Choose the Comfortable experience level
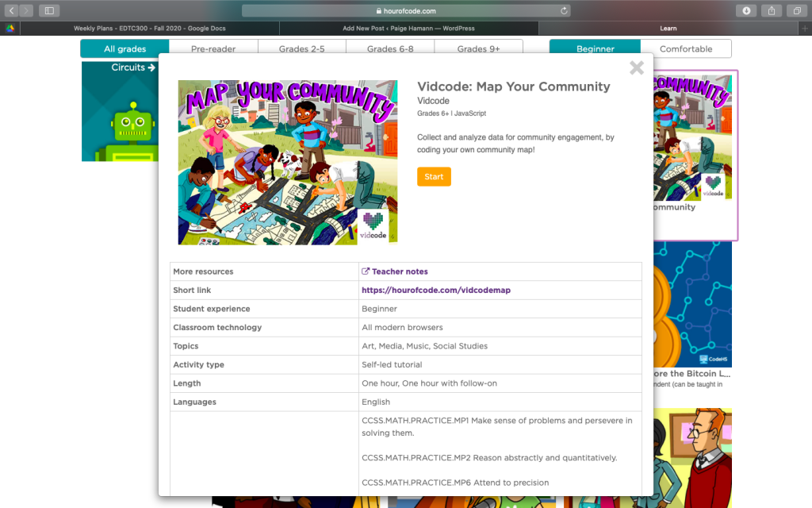The image size is (812, 508). [686, 48]
